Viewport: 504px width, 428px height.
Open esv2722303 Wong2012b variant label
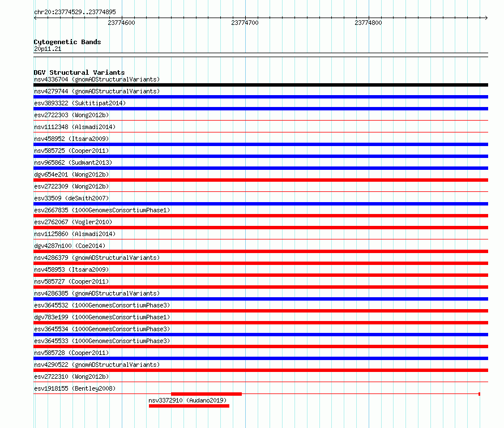coord(71,115)
